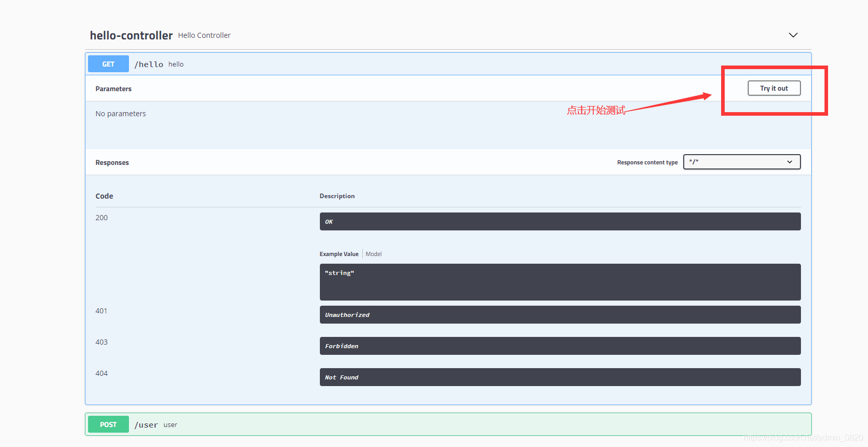Viewport: 868px width, 447px height.
Task: Click the /user endpoint path
Action: coord(146,425)
